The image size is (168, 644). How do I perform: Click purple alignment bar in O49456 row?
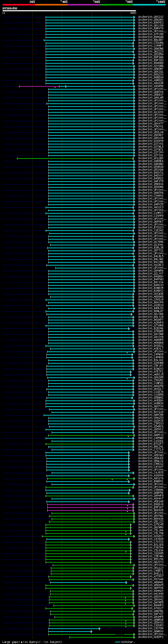tap(39, 86)
